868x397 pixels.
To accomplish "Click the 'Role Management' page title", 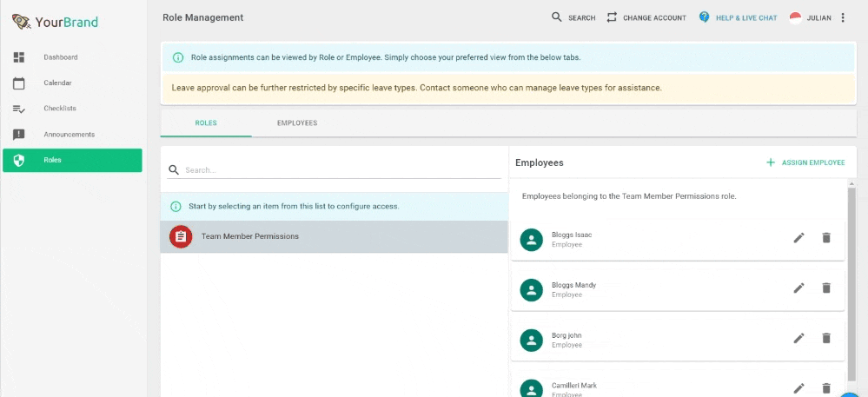I will coord(202,17).
